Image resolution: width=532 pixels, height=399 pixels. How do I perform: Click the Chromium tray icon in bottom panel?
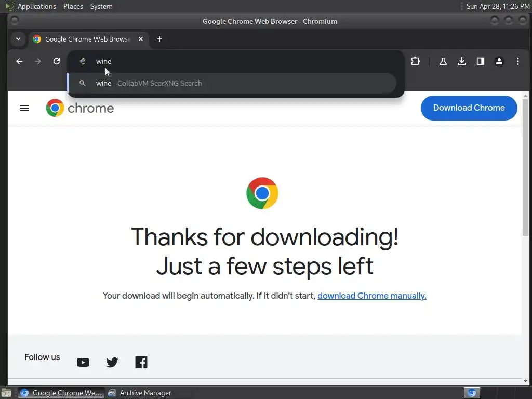point(472,393)
